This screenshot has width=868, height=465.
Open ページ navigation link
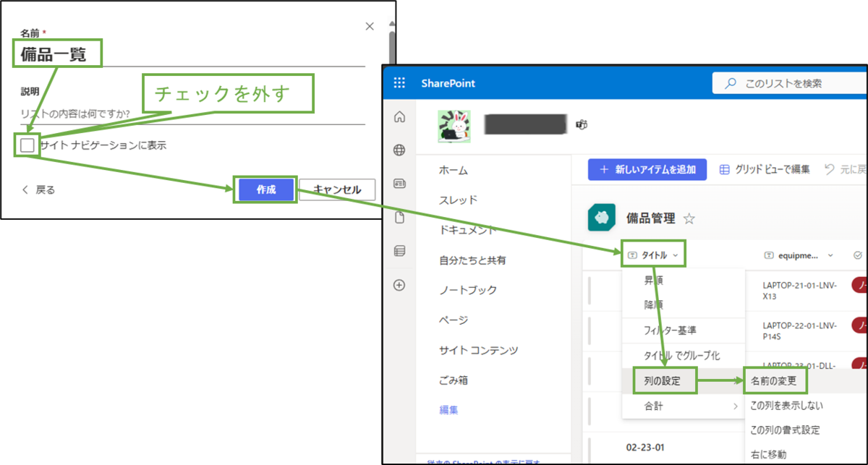[x=454, y=320]
